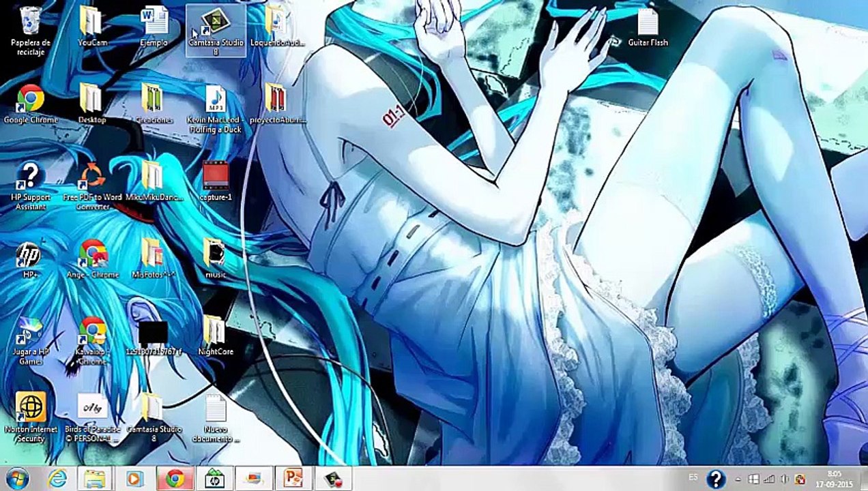
Task: Click the ES language indicator
Action: 693,479
